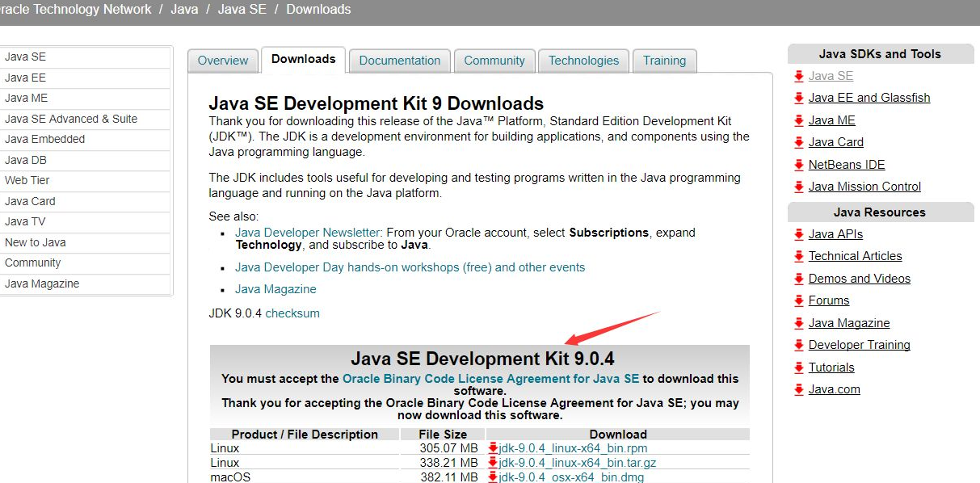Click the red arrow beside Java Mission Control

798,187
